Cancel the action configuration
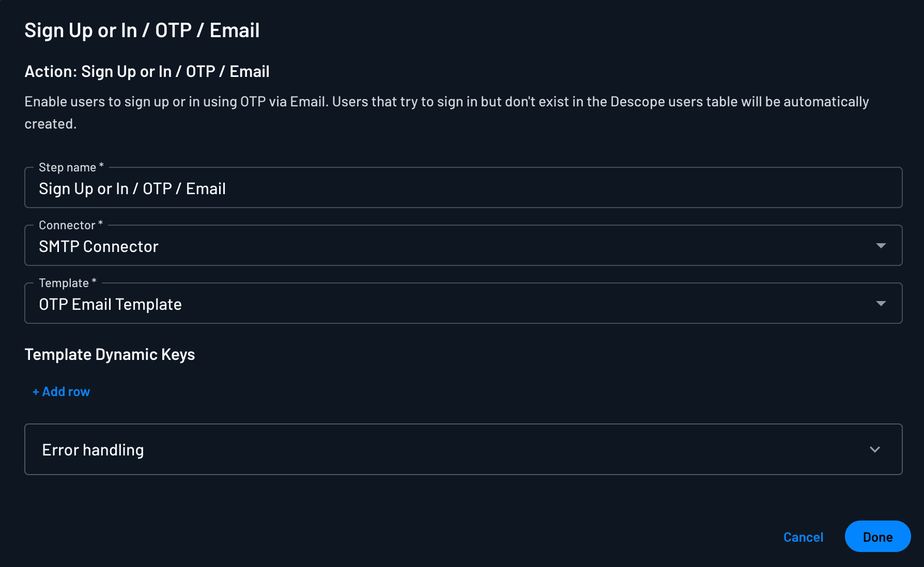This screenshot has height=567, width=924. [803, 537]
